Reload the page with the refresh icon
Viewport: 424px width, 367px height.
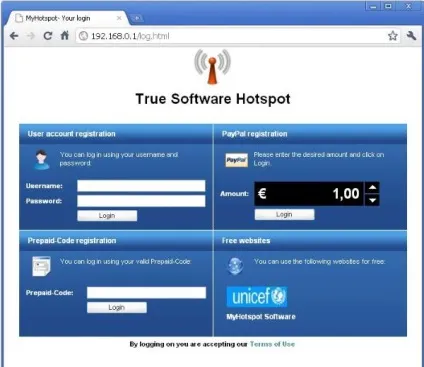pos(48,36)
